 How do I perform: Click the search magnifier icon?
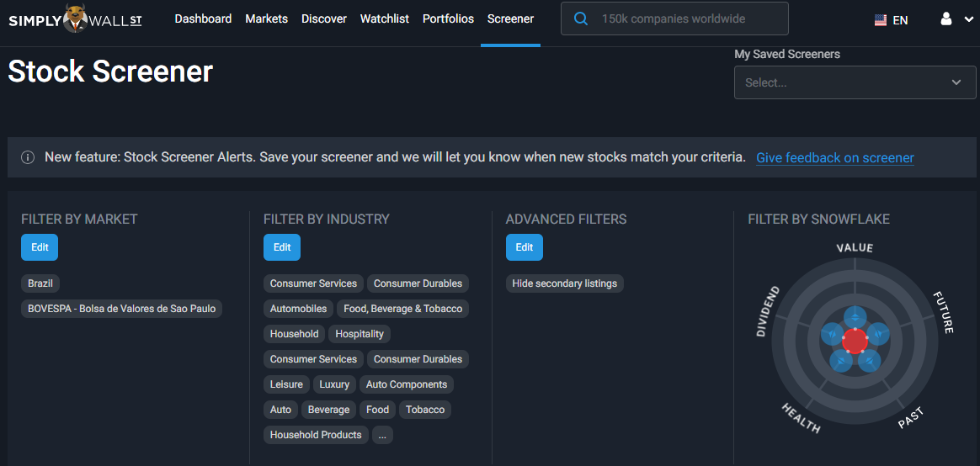click(581, 19)
